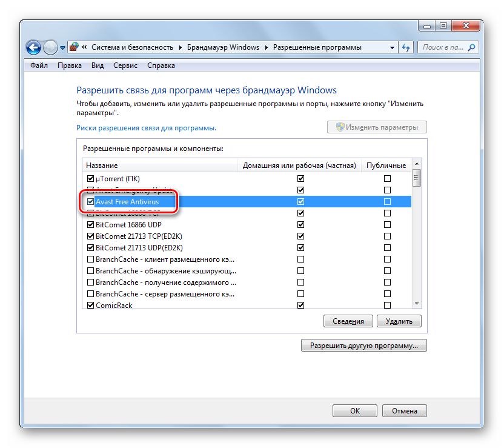This screenshot has width=504, height=448.
Task: Expand breadcrumb arrow after Брандмауэр Windows
Action: [x=266, y=47]
